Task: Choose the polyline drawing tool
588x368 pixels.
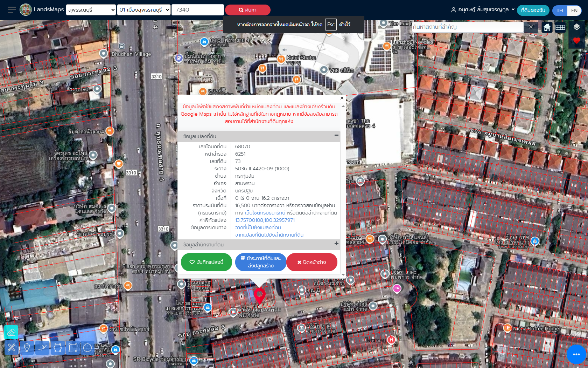Action: coord(42,348)
